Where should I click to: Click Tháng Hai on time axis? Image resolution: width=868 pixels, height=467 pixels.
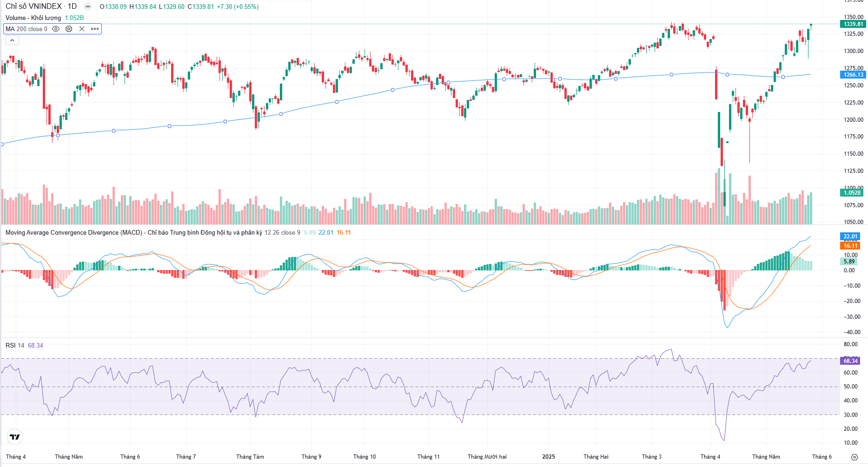pos(596,457)
